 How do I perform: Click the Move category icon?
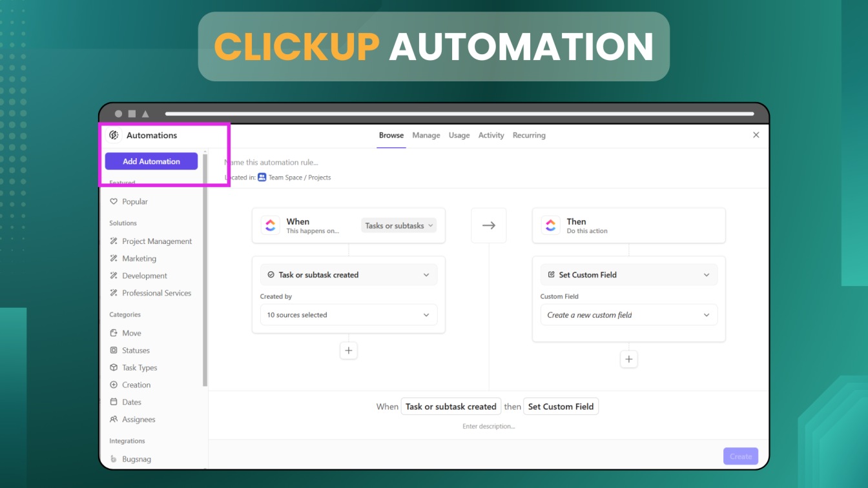point(114,333)
